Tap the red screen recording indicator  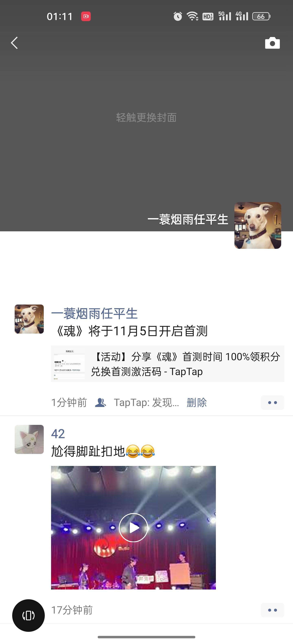[86, 16]
